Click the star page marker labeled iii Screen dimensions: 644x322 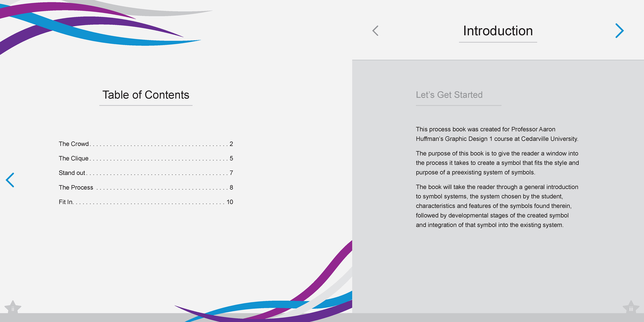tap(631, 307)
